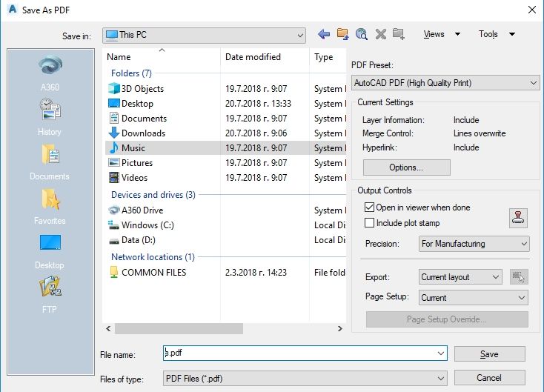The height and width of the screenshot is (392, 544).
Task: Select the Music folder icon
Action: [x=114, y=147]
